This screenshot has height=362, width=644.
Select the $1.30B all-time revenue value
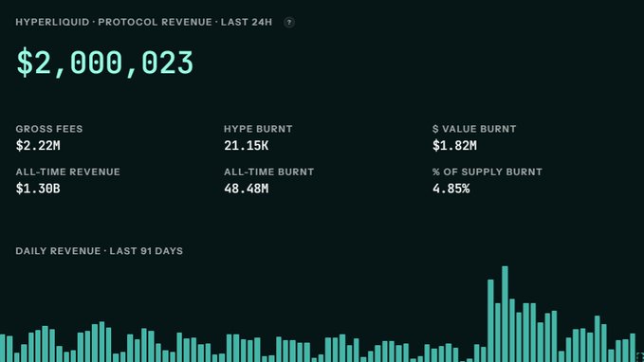point(38,189)
